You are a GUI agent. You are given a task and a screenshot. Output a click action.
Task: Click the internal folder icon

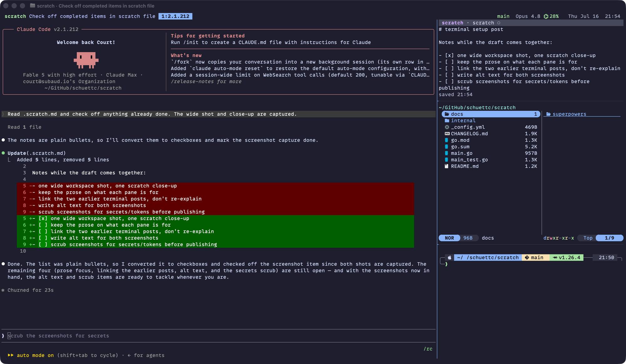pyautogui.click(x=447, y=120)
